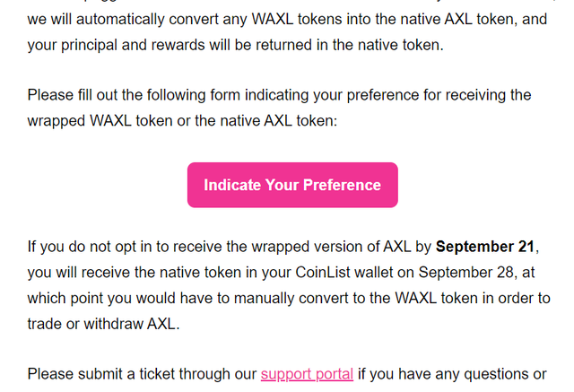Image resolution: width=574 pixels, height=392 pixels.
Task: Click "trade or withdraw AXL." line
Action: [104, 324]
